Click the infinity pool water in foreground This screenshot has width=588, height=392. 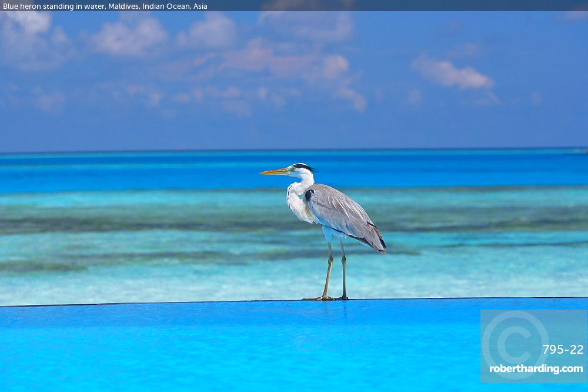[235, 347]
